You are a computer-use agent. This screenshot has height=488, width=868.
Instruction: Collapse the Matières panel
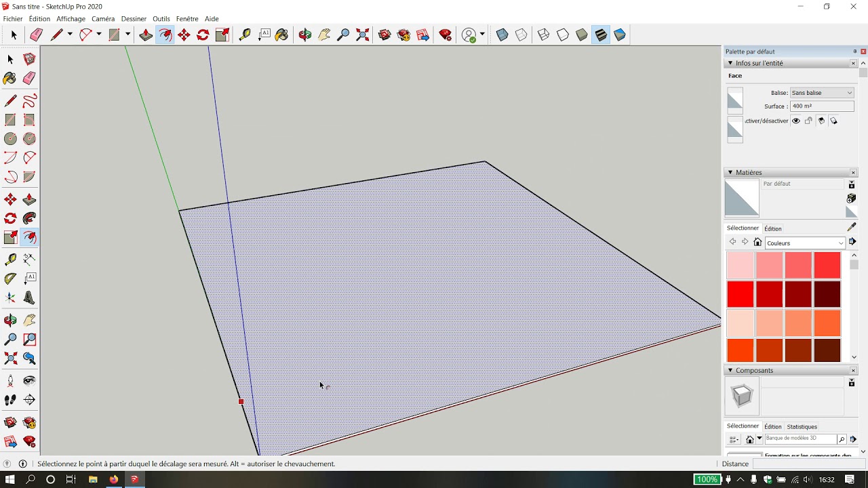pyautogui.click(x=730, y=172)
